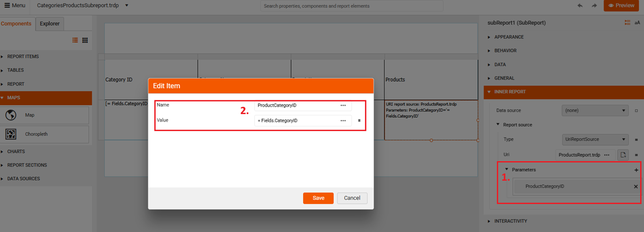Toggle alphabetical properties sort icon
The height and width of the screenshot is (232, 644).
pyautogui.click(x=637, y=23)
